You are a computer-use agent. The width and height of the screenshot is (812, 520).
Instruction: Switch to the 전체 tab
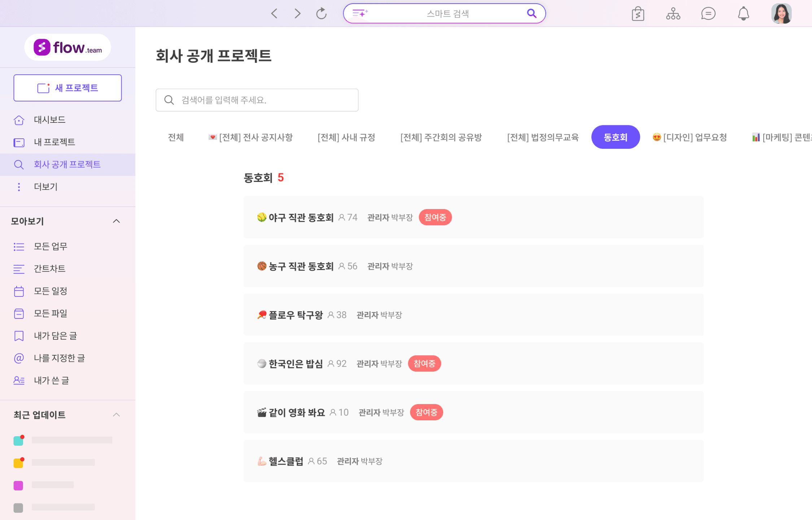point(176,137)
